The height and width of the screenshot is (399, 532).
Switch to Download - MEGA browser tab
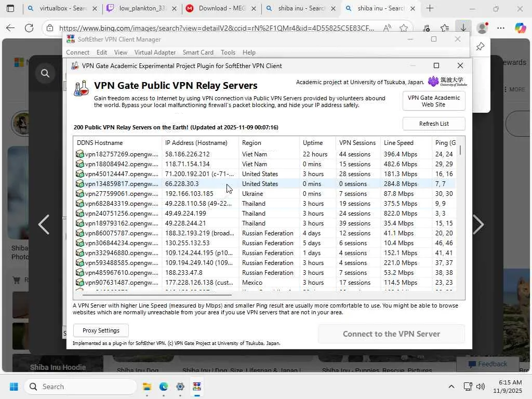221,8
